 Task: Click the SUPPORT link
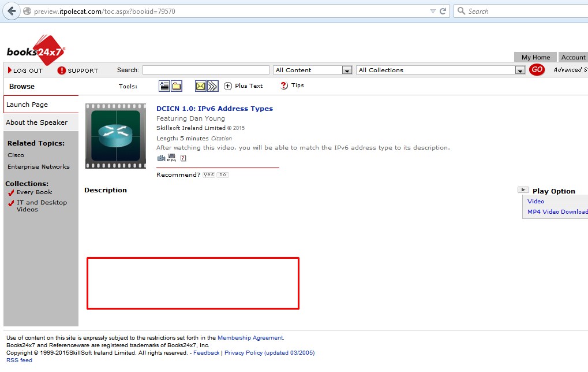pos(83,70)
